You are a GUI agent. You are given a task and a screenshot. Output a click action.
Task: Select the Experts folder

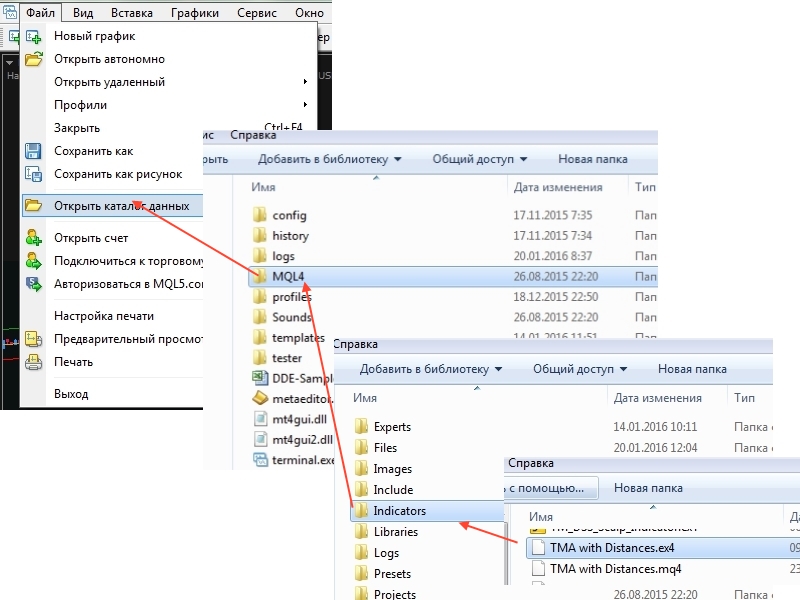[x=392, y=427]
